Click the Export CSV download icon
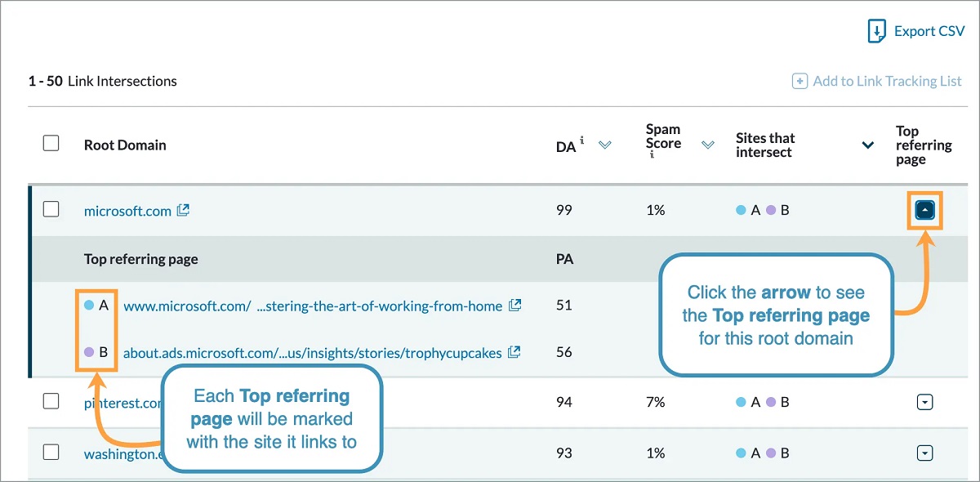The image size is (980, 482). [876, 31]
